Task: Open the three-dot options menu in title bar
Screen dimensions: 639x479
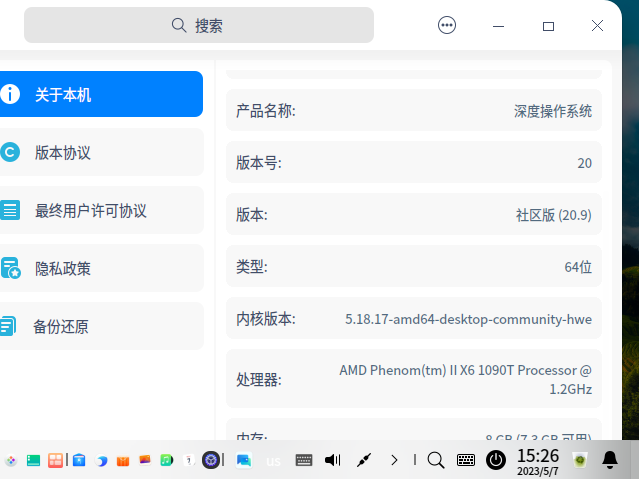Action: [x=447, y=25]
